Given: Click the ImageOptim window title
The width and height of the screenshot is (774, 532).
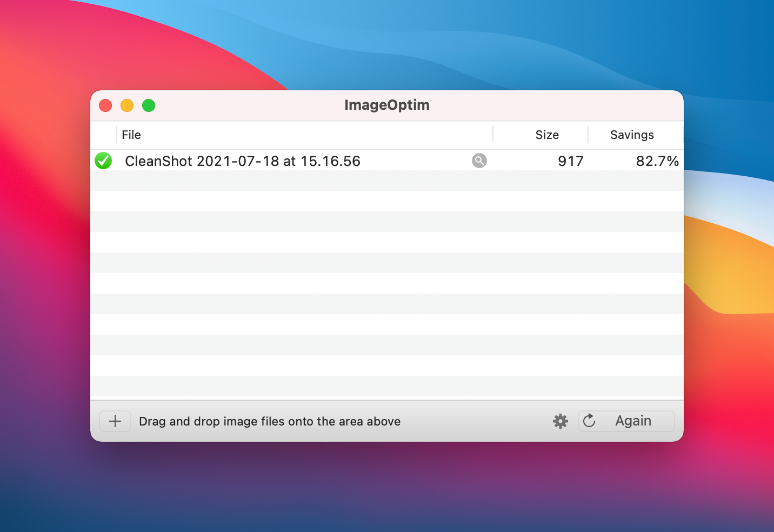Looking at the screenshot, I should (x=387, y=105).
